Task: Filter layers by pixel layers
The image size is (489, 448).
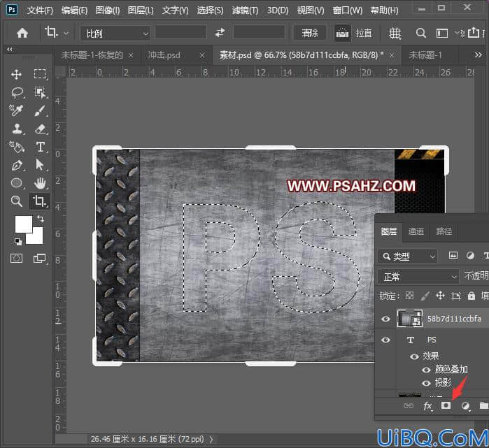Action: (x=453, y=256)
